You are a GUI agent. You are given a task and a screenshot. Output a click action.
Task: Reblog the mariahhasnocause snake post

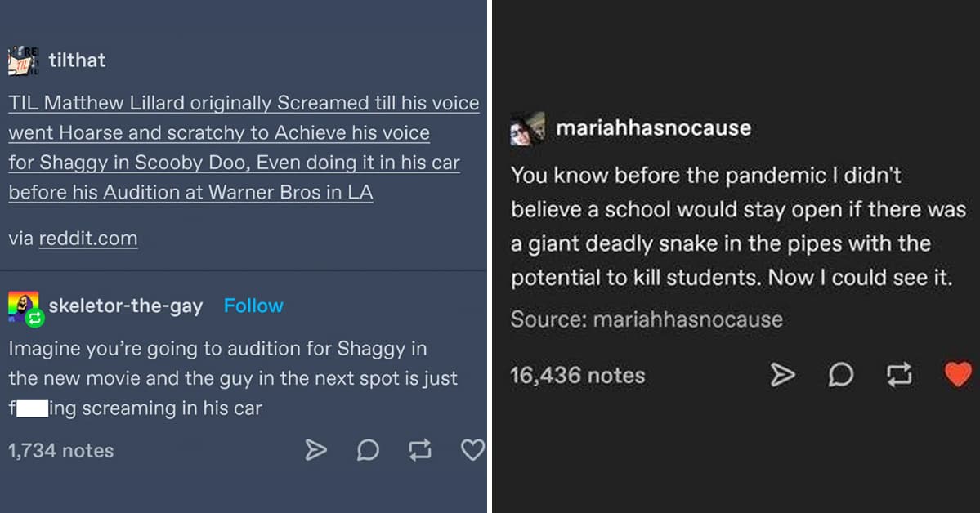(898, 375)
